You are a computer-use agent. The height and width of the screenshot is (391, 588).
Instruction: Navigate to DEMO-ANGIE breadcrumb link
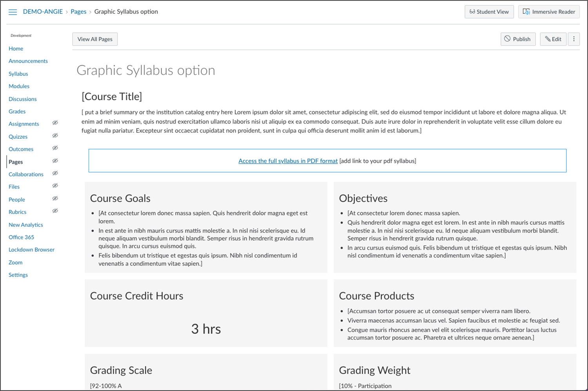pos(43,12)
